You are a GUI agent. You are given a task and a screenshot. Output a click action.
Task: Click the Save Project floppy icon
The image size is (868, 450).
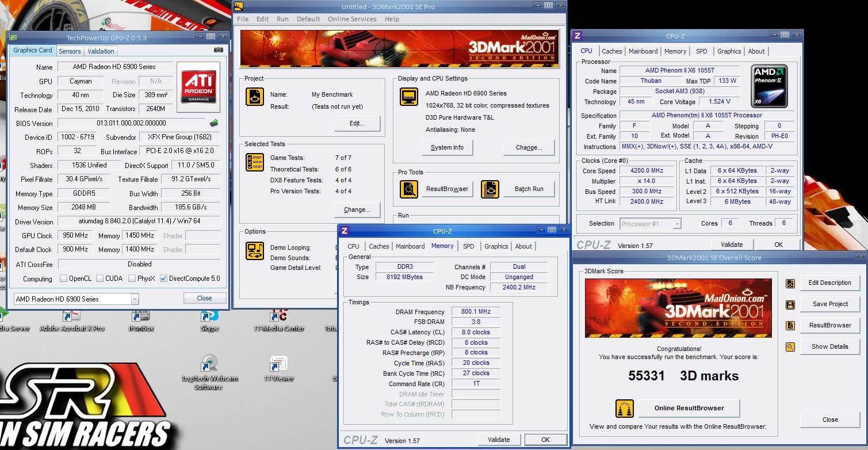coord(790,304)
